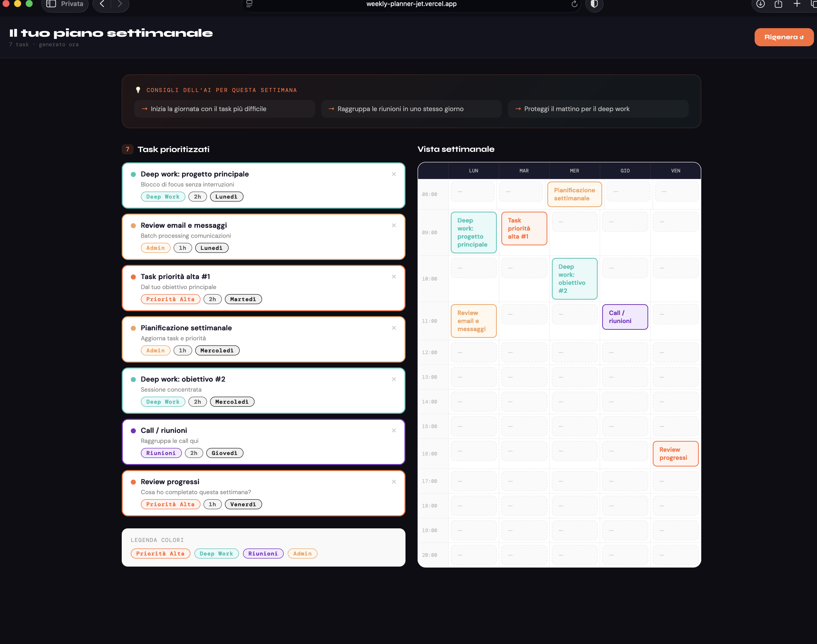Viewport: 817px width, 644px height.
Task: Click the Admin legend swatch
Action: coord(302,554)
